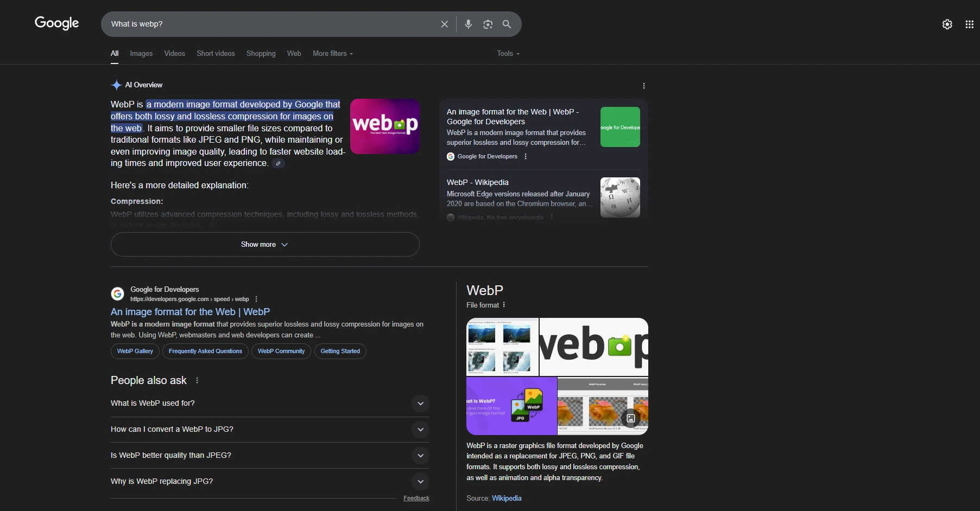Expand 'What is WebP used for?'
The image size is (980, 511).
click(x=420, y=404)
